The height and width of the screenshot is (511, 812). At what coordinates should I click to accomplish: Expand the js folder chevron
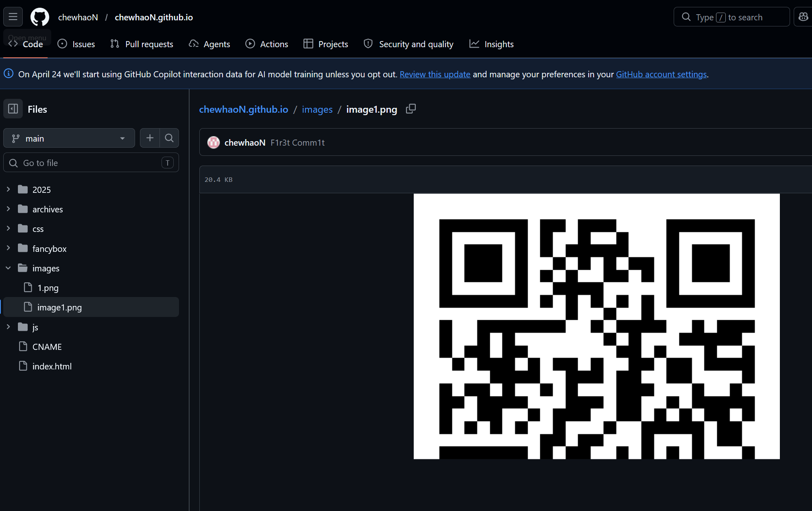(8, 327)
